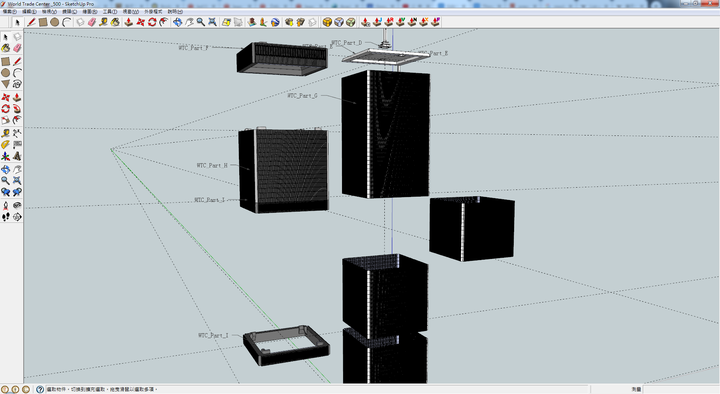
Task: Pick the Protractor tool
Action: pos(6,145)
